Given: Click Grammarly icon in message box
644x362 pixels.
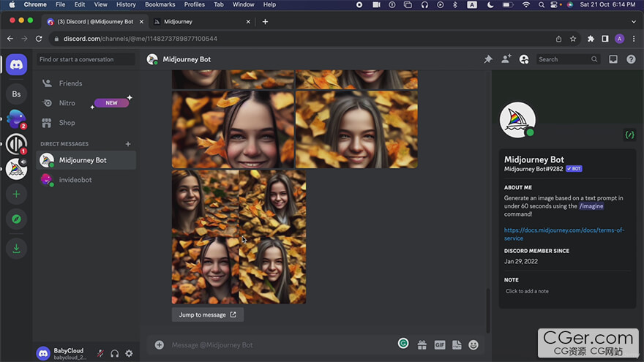Looking at the screenshot, I should pos(403,343).
